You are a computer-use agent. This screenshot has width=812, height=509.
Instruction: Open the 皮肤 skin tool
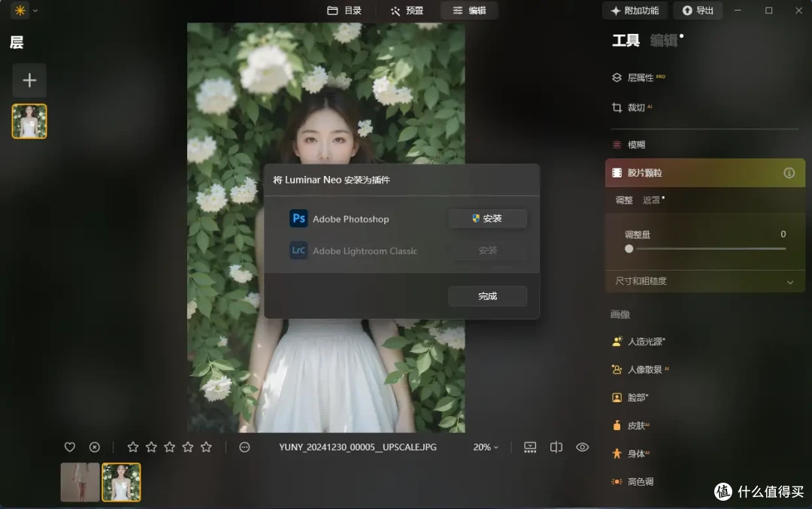(x=630, y=426)
